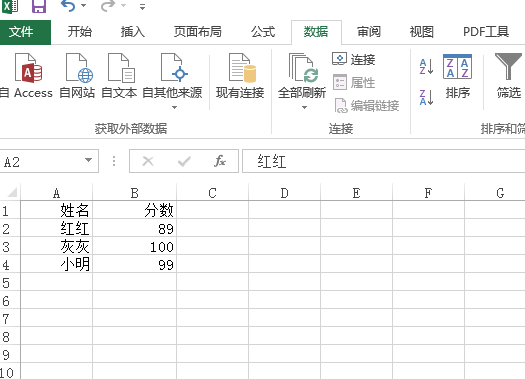Select the 数据 (Data) tab

[316, 32]
